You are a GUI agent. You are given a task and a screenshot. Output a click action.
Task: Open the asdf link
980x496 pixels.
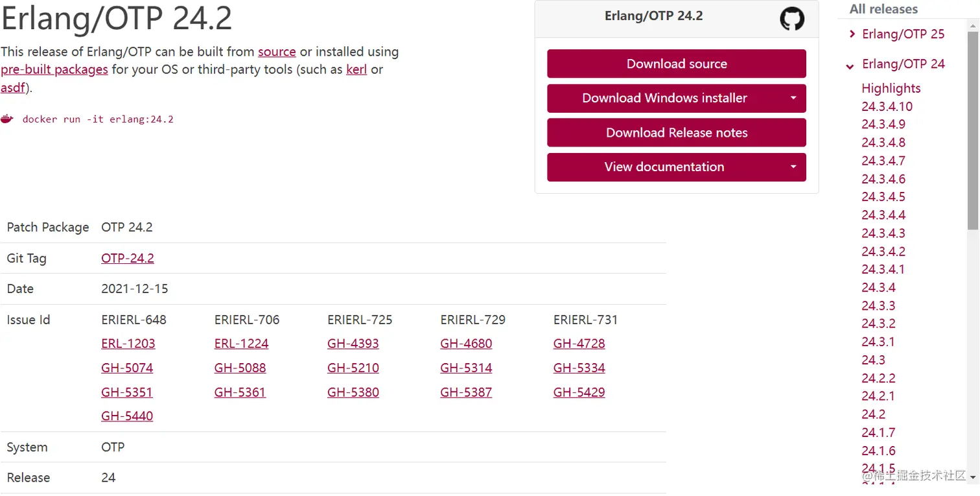[x=13, y=88]
